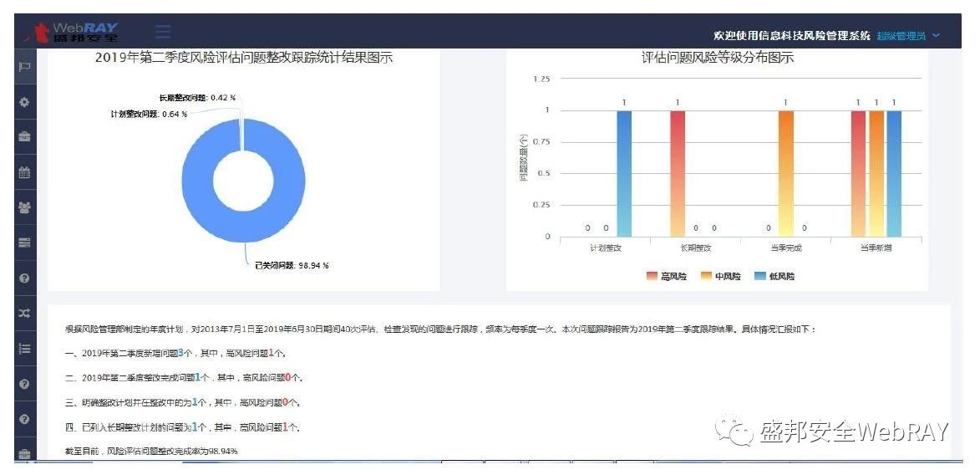The width and height of the screenshot is (980, 475).
Task: Toggle 低风险 series in chart legend
Action: coord(775,276)
